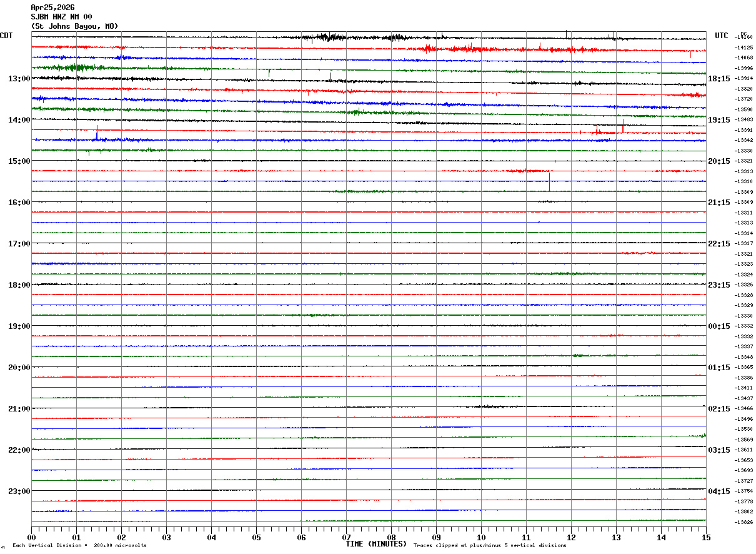Click the DC offset value -13466
Image resolution: width=756 pixels, height=554 pixels.
coord(744,409)
